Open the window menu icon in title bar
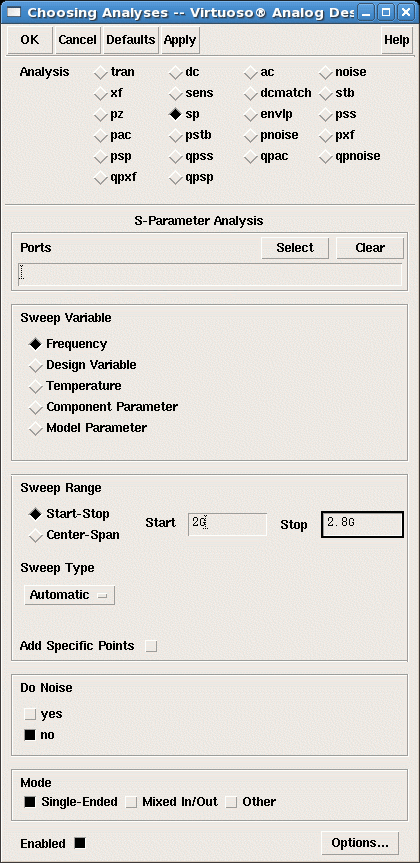Viewport: 420px width, 863px height. tap(14, 12)
